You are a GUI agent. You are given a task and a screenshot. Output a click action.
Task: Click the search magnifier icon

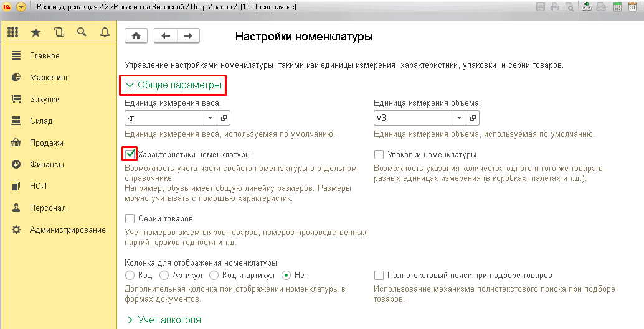pos(81,32)
